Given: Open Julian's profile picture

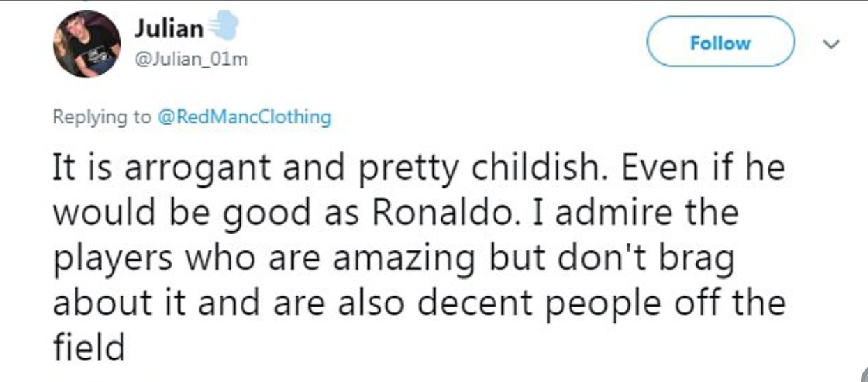Looking at the screenshot, I should tap(86, 43).
